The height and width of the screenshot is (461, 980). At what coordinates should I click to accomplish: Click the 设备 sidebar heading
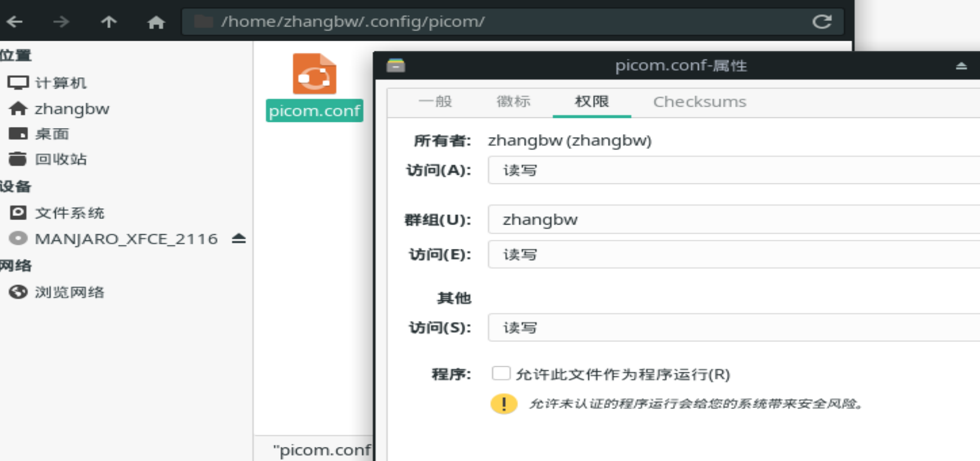(16, 186)
